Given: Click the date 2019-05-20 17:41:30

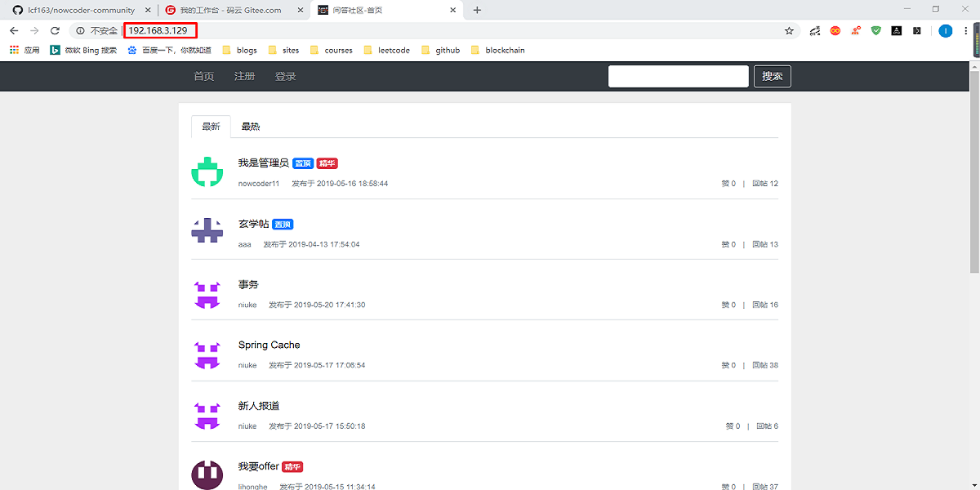Looking at the screenshot, I should coord(329,305).
